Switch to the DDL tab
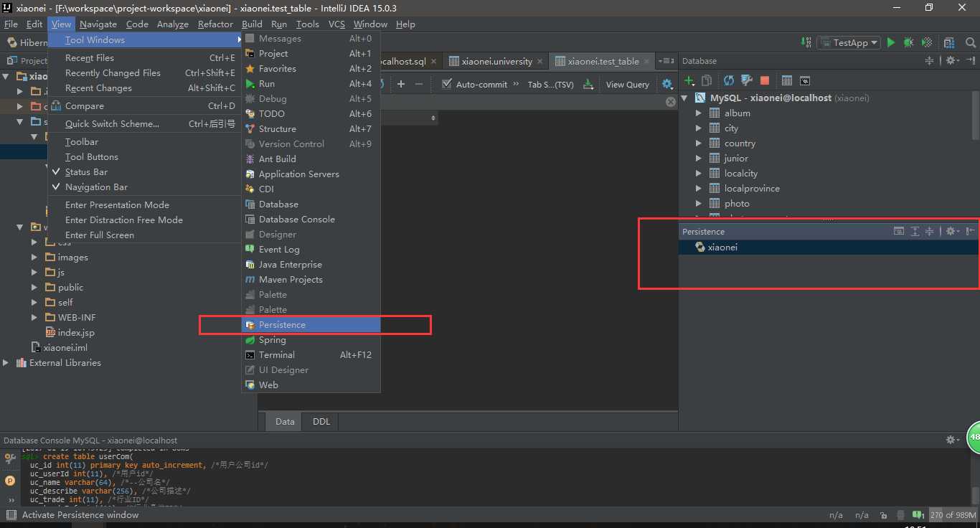The image size is (980, 528). coord(321,421)
